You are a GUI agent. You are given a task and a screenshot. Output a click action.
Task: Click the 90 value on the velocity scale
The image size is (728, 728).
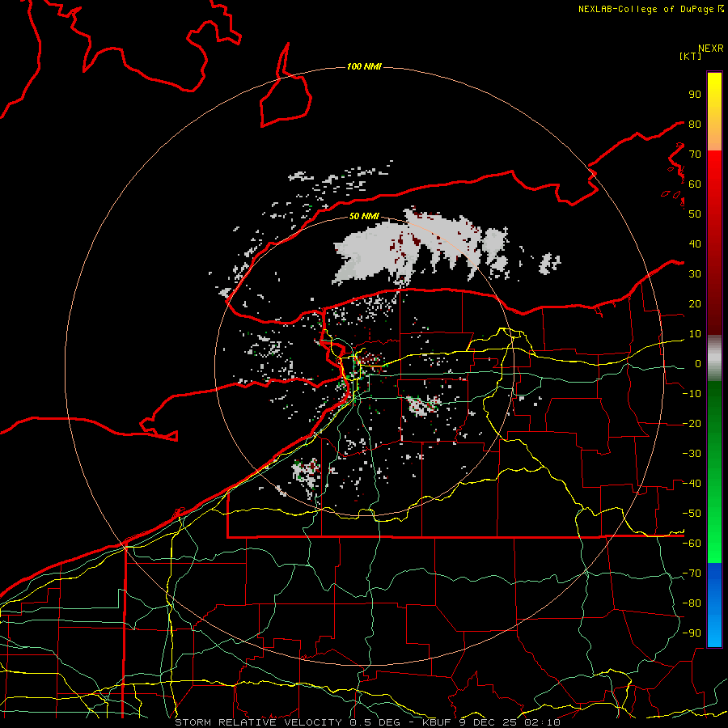pyautogui.click(x=695, y=95)
